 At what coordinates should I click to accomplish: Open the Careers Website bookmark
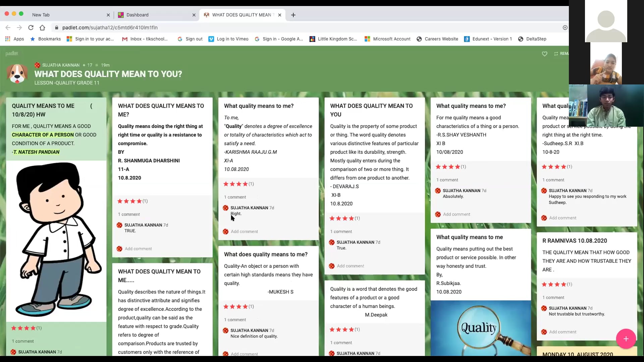point(437,39)
